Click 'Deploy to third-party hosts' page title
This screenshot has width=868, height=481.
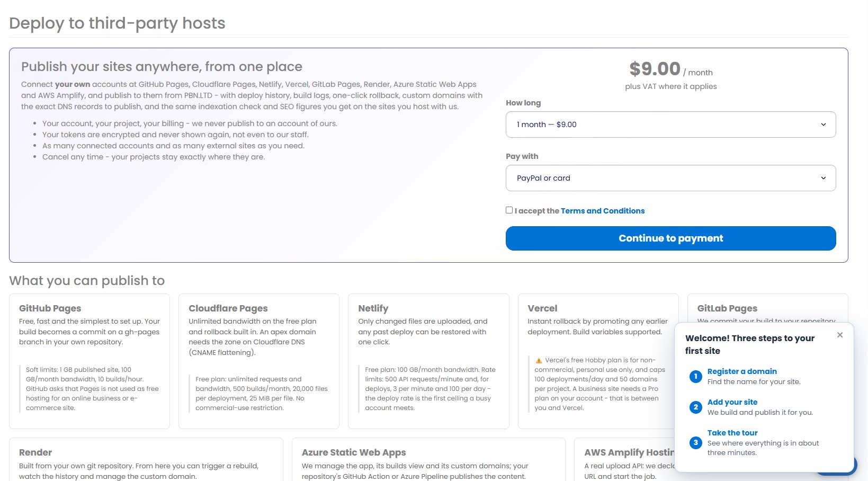coord(117,23)
